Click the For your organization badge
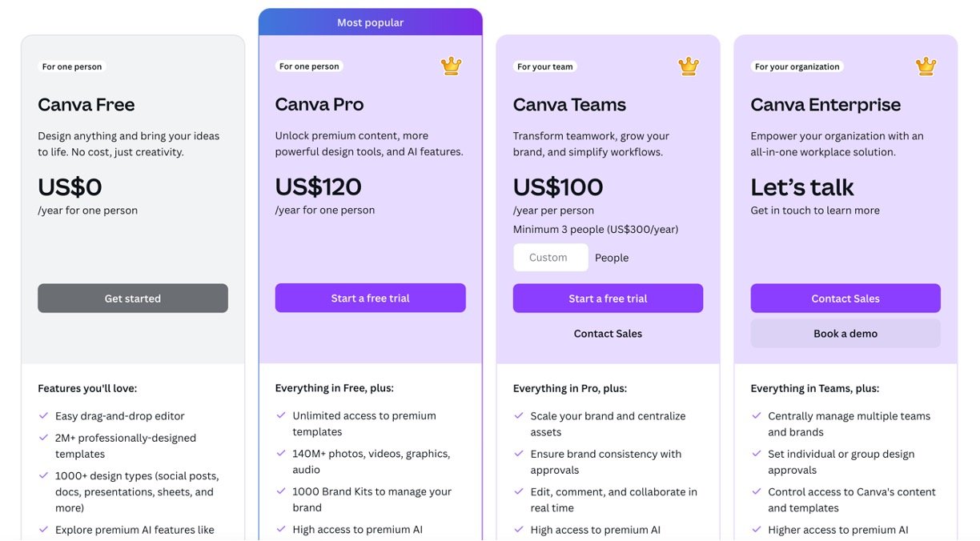The height and width of the screenshot is (541, 980). point(797,67)
